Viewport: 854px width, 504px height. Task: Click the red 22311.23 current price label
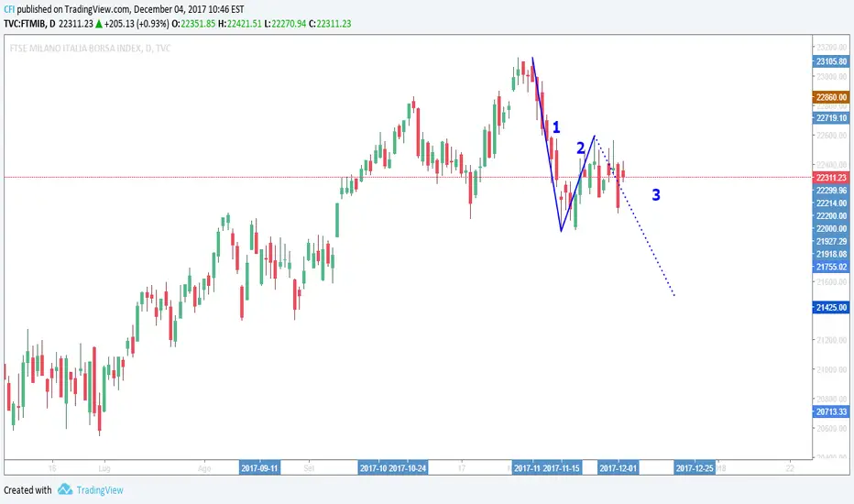(x=831, y=178)
